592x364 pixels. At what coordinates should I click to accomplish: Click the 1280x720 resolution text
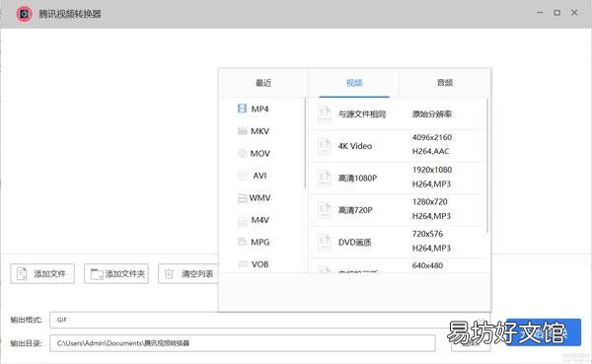pyautogui.click(x=429, y=202)
